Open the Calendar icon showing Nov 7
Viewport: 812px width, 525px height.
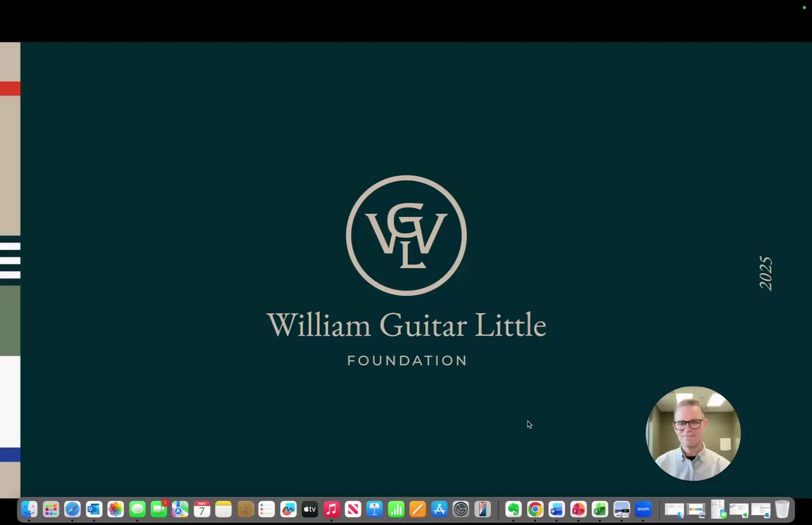pyautogui.click(x=202, y=509)
